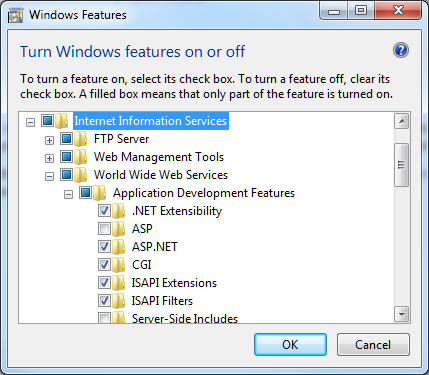429x375 pixels.
Task: Minimize the Windows Features window
Action: [334, 11]
